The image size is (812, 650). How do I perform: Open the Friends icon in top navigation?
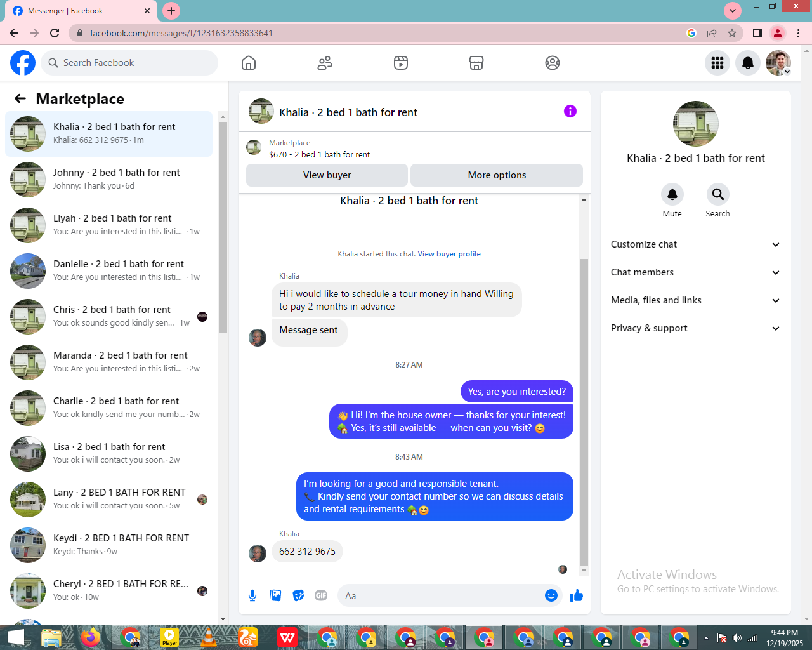pos(325,63)
